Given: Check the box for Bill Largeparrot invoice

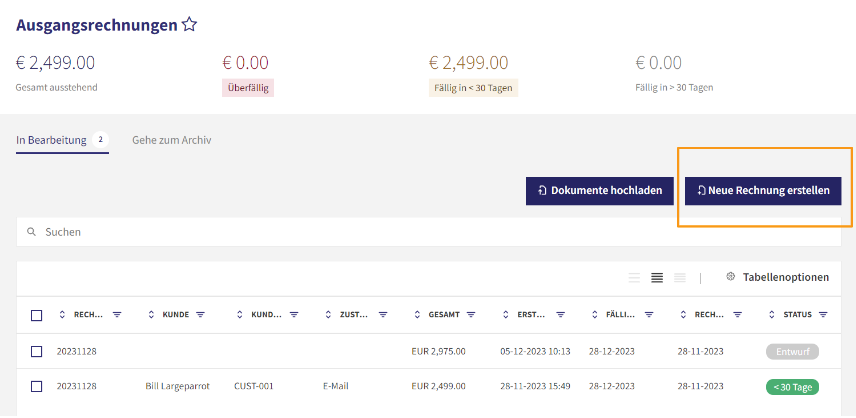Looking at the screenshot, I should pos(37,386).
